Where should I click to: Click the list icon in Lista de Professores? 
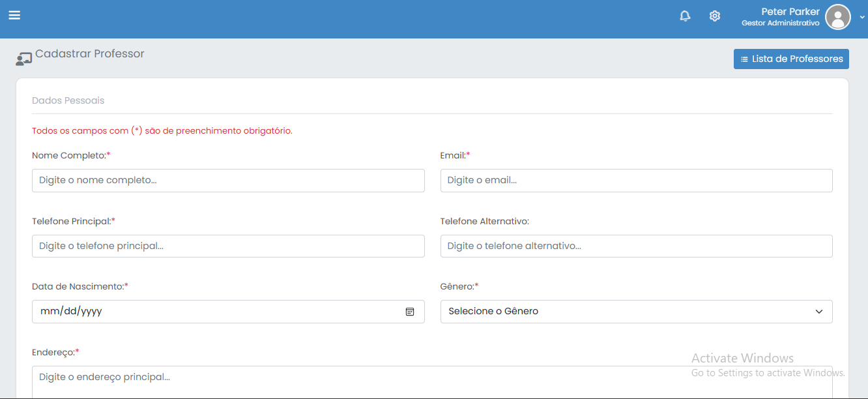(x=744, y=59)
